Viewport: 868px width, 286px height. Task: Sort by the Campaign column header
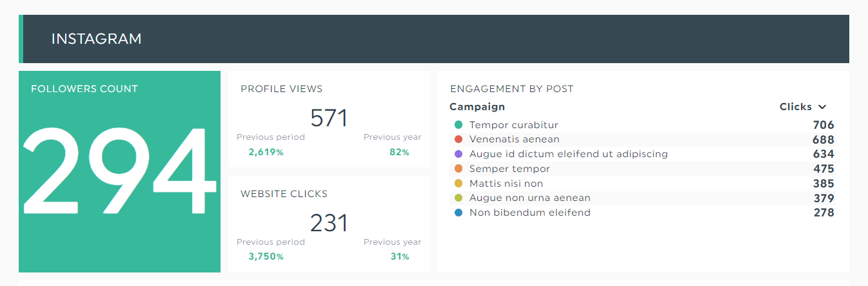477,107
